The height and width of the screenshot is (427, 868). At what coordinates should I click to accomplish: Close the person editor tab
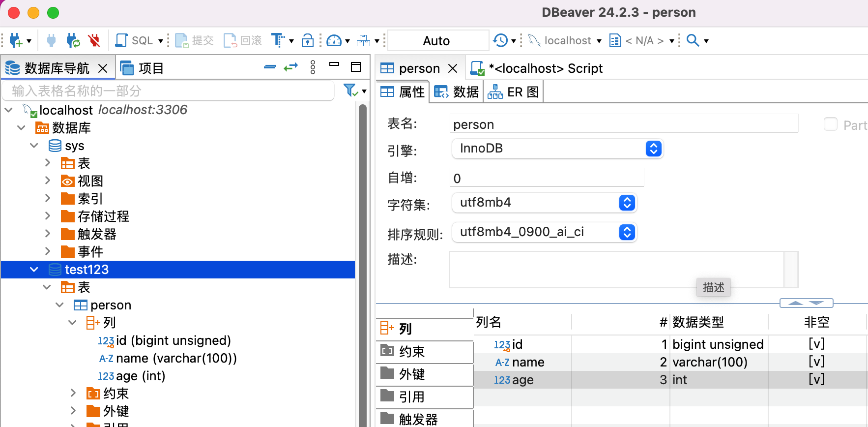click(453, 68)
